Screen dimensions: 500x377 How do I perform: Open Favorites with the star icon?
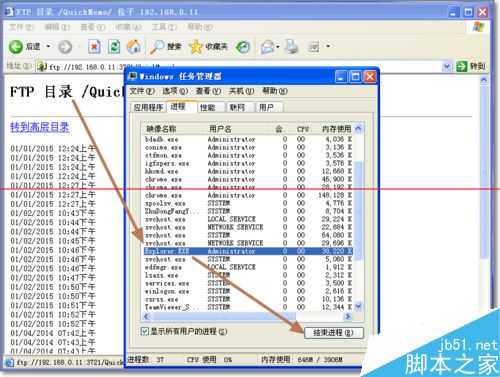tap(196, 47)
